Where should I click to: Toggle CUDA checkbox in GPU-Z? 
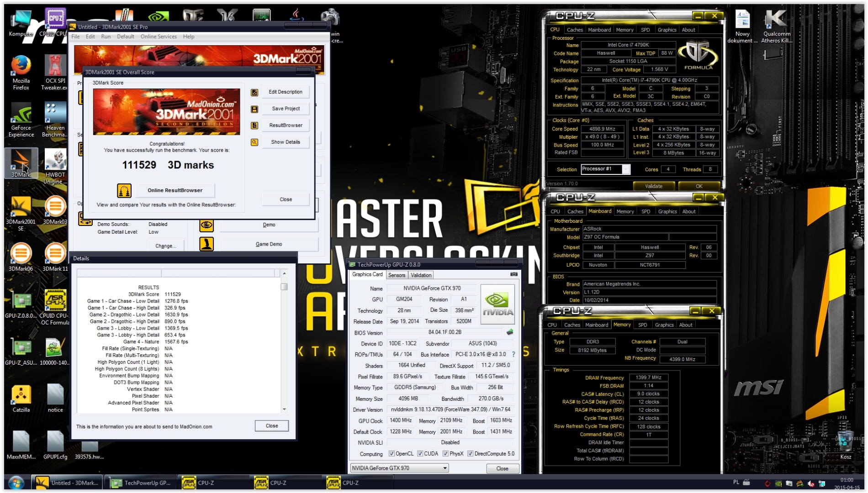click(420, 454)
